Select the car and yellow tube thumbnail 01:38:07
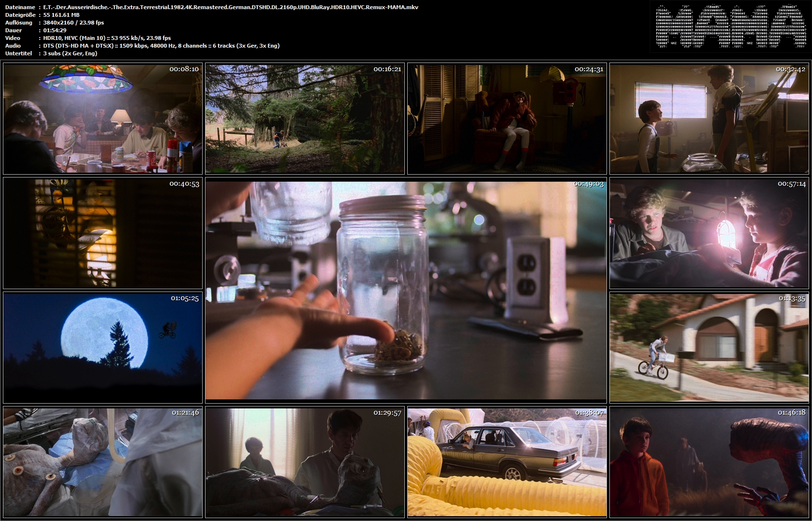 pos(507,462)
